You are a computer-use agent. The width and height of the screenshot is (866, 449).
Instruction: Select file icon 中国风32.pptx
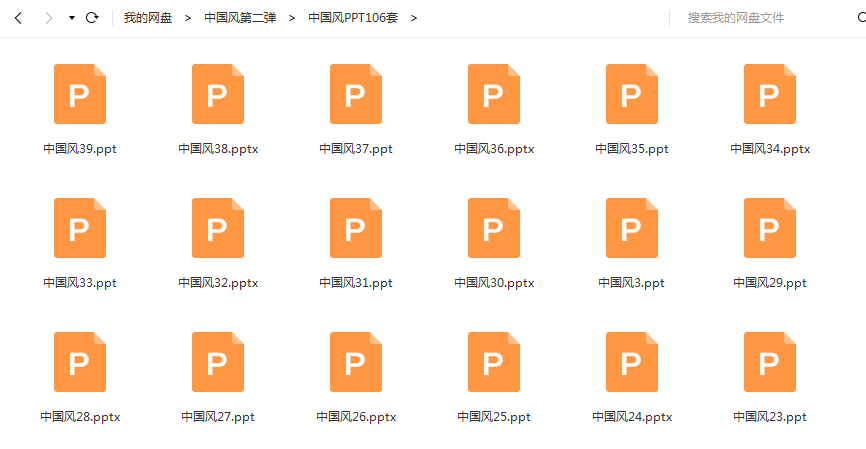tap(218, 228)
